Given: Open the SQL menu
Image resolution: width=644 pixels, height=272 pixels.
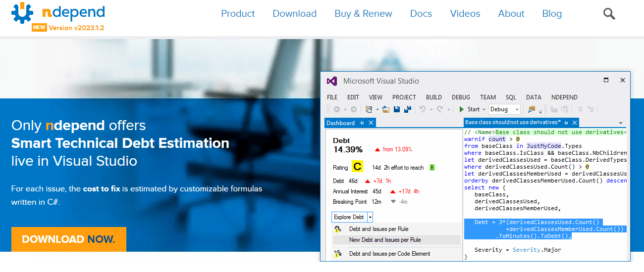Looking at the screenshot, I should click(x=511, y=97).
